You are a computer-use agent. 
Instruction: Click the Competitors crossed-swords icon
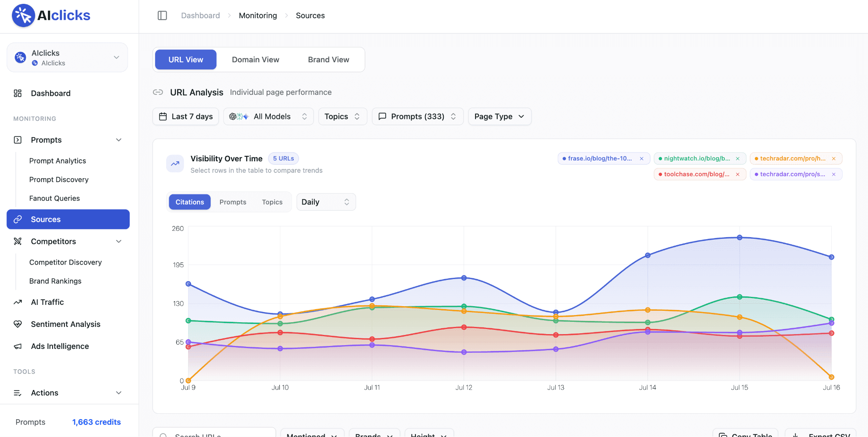(x=18, y=241)
